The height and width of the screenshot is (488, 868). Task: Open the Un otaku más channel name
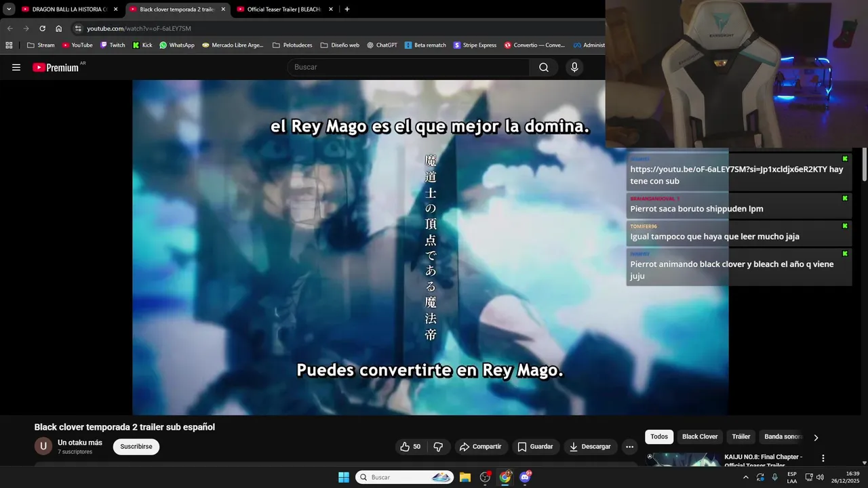click(80, 443)
